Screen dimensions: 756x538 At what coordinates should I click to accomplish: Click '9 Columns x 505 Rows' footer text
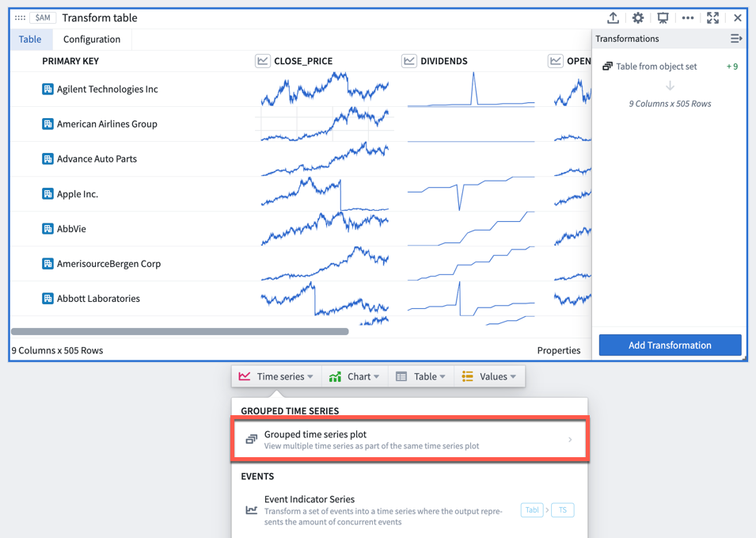(57, 350)
